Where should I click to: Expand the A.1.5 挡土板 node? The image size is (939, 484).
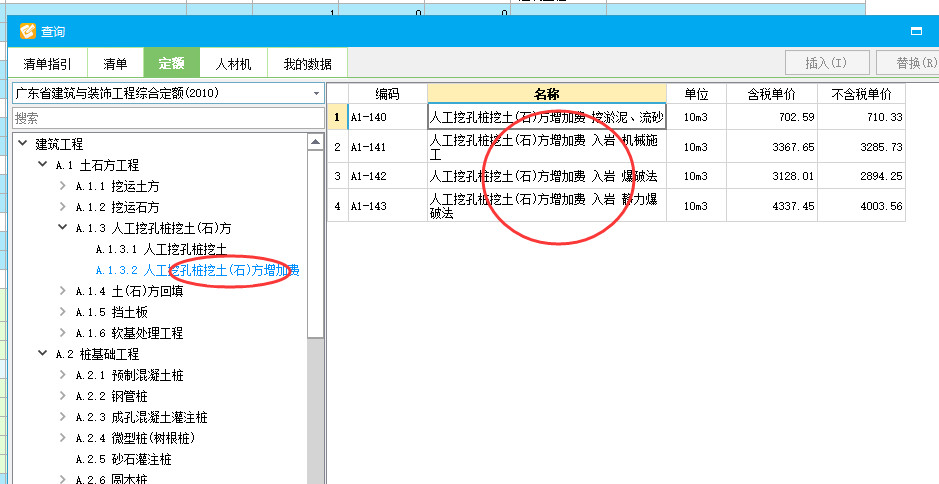[62, 311]
